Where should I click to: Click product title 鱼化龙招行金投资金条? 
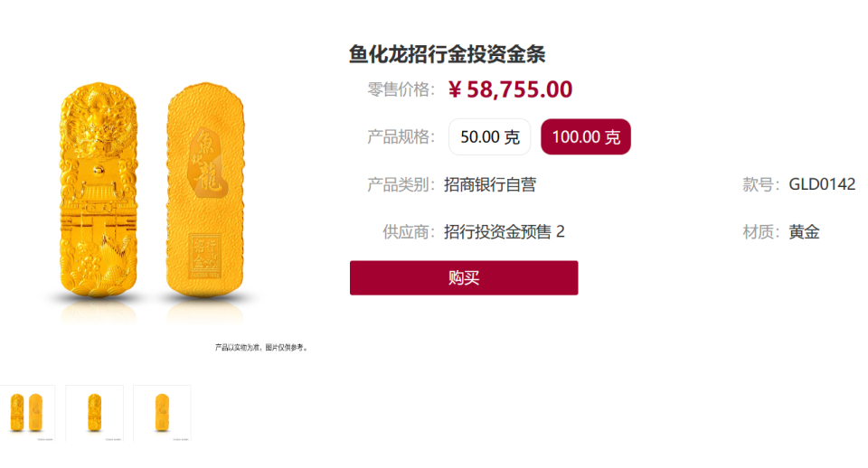pyautogui.click(x=448, y=54)
